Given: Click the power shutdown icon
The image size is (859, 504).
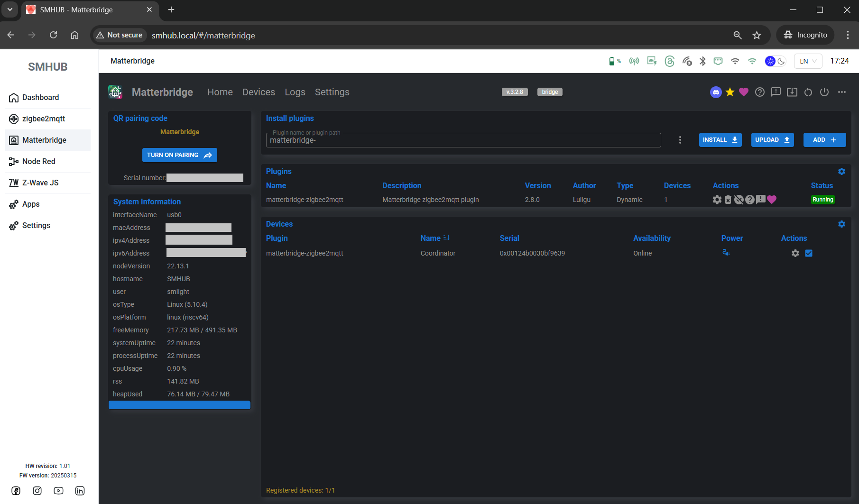Looking at the screenshot, I should click(824, 92).
